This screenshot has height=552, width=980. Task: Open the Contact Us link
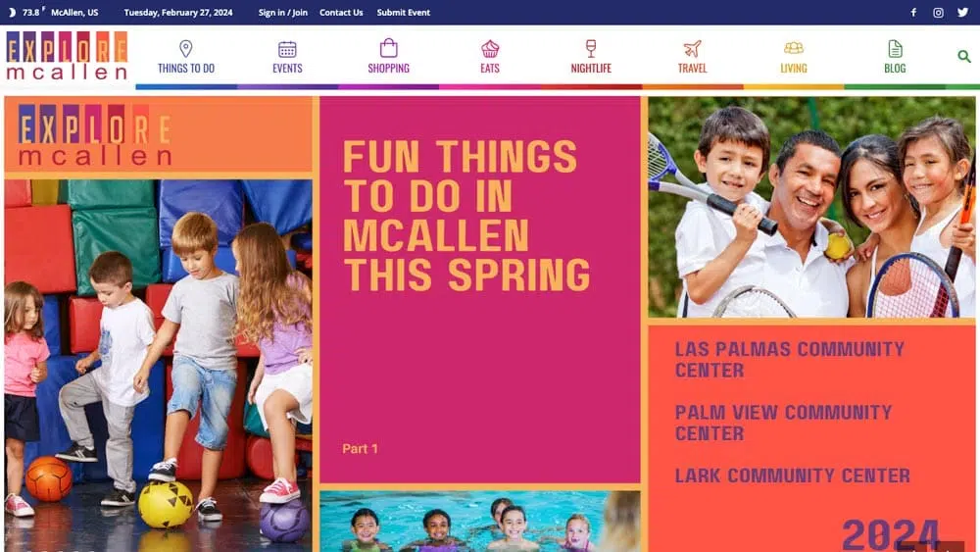tap(341, 13)
